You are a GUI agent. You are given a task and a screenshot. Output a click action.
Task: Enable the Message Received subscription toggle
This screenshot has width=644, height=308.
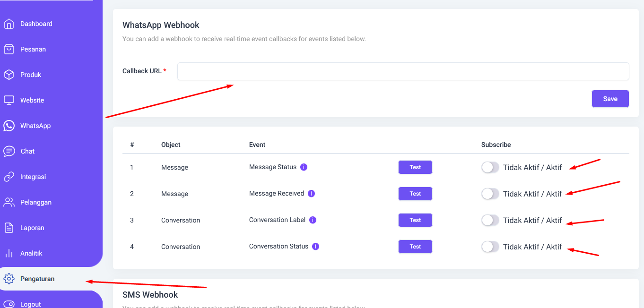490,194
